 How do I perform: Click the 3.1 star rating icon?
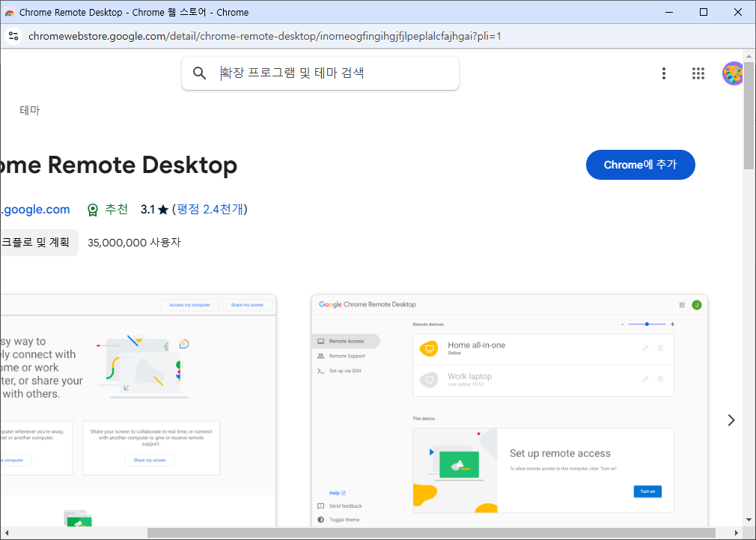[x=163, y=210]
